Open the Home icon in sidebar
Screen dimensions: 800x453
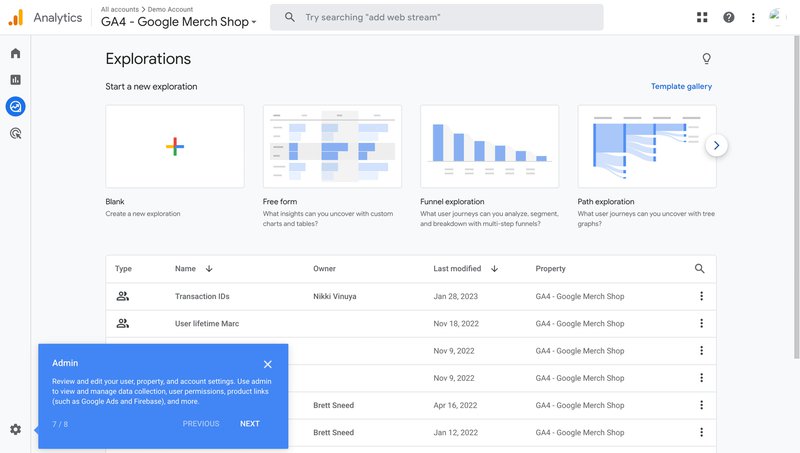click(15, 53)
